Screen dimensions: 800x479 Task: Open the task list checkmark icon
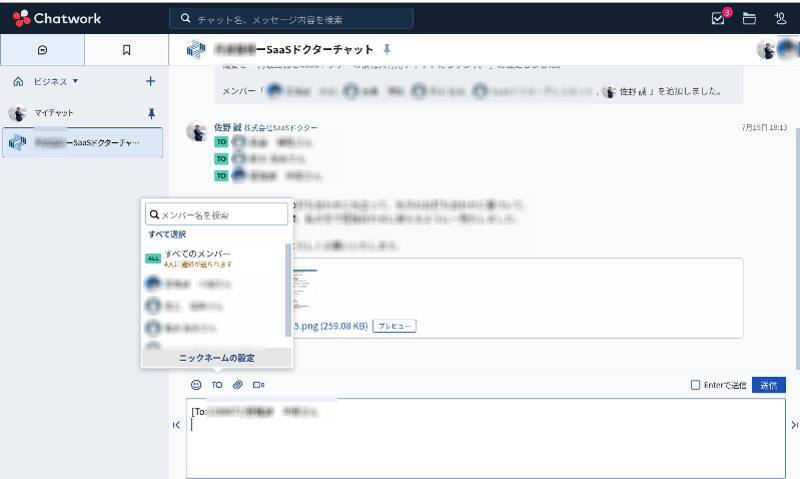point(718,19)
